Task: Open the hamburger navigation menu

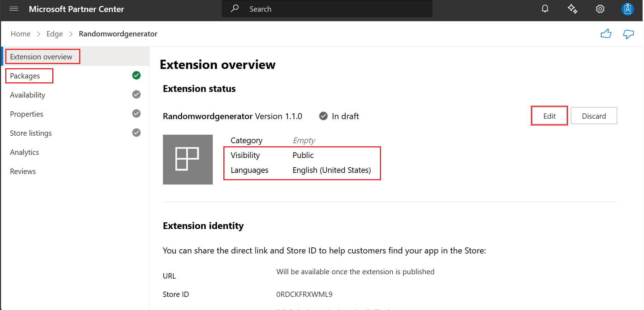Action: (x=14, y=9)
